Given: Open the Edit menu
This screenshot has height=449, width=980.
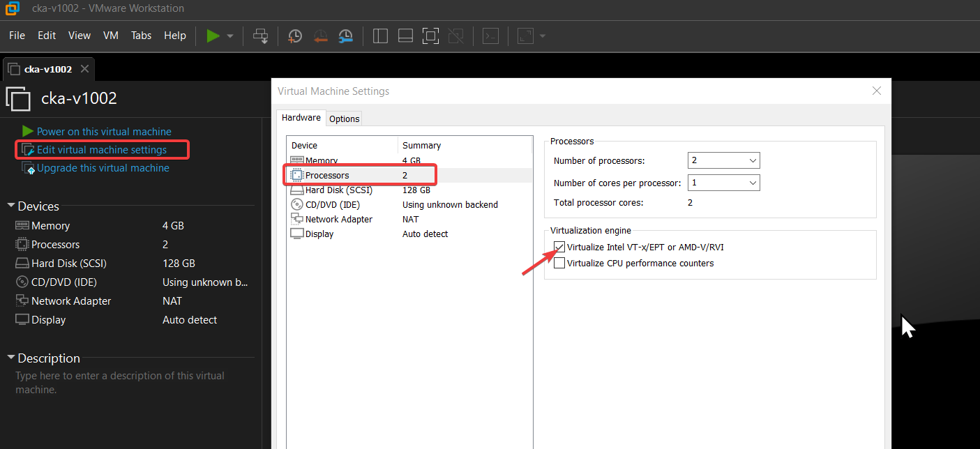Looking at the screenshot, I should pyautogui.click(x=47, y=35).
